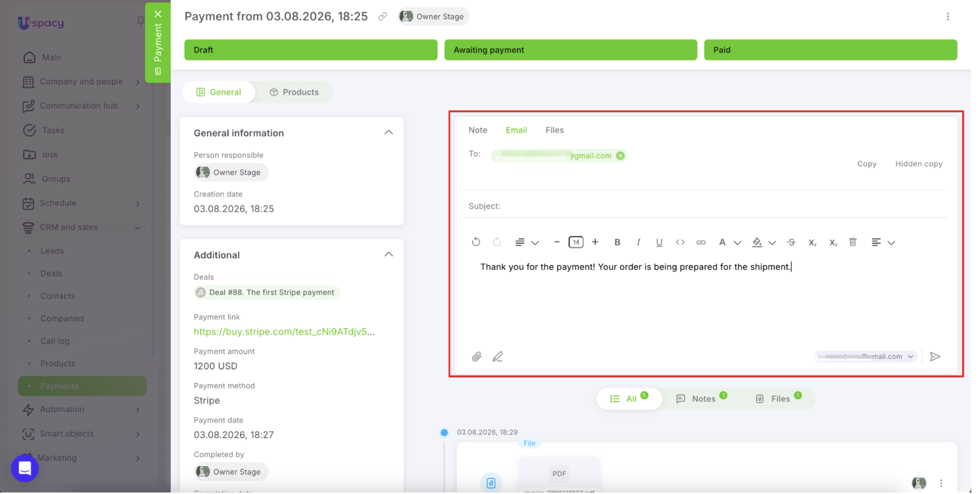Click the redo arrow in the editor toolbar
Screen dimensions: 980x494
tap(497, 242)
